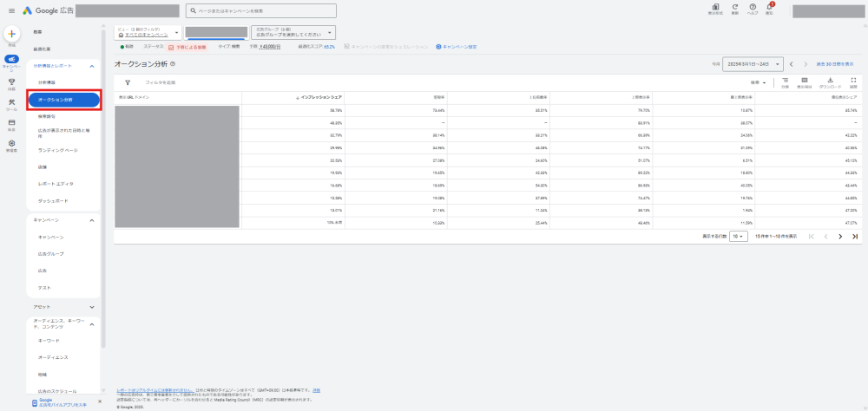868x411 pixels.
Task: Select オークション分析 in the sidebar
Action: (x=65, y=100)
